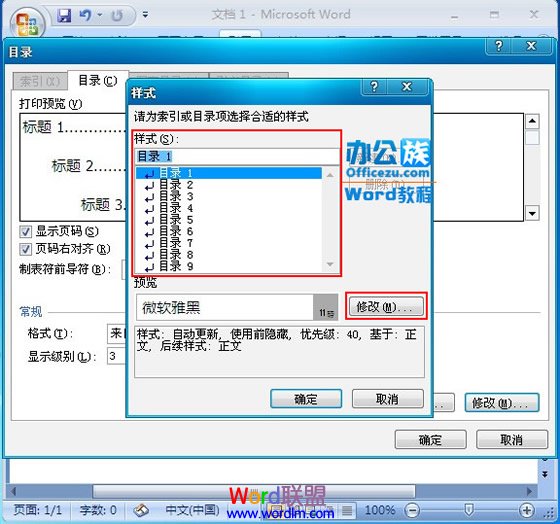Select 目录 8 in styles list
Screen dimensions: 560x524
click(x=229, y=255)
